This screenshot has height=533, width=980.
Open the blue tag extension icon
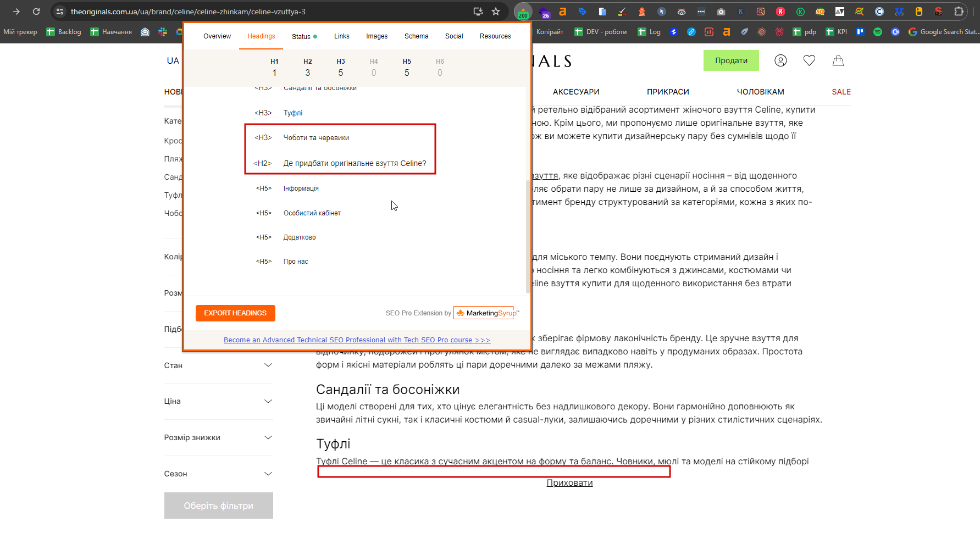pyautogui.click(x=582, y=12)
